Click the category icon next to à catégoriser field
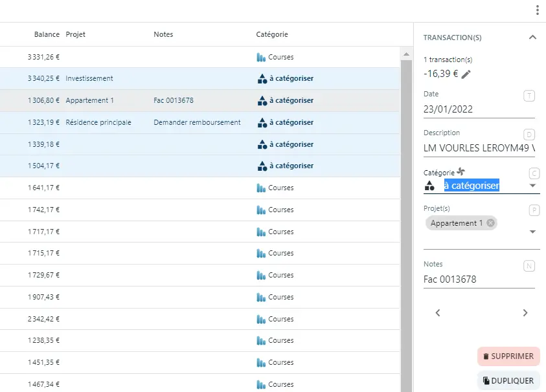546x392 pixels. tap(429, 186)
